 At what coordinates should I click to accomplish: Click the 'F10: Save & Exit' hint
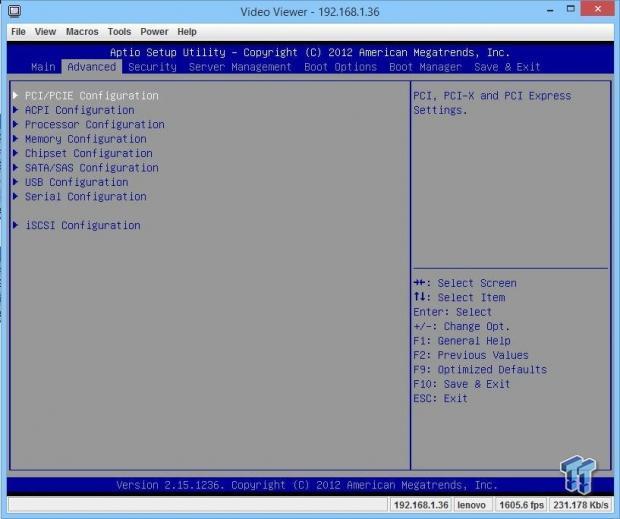pyautogui.click(x=461, y=384)
